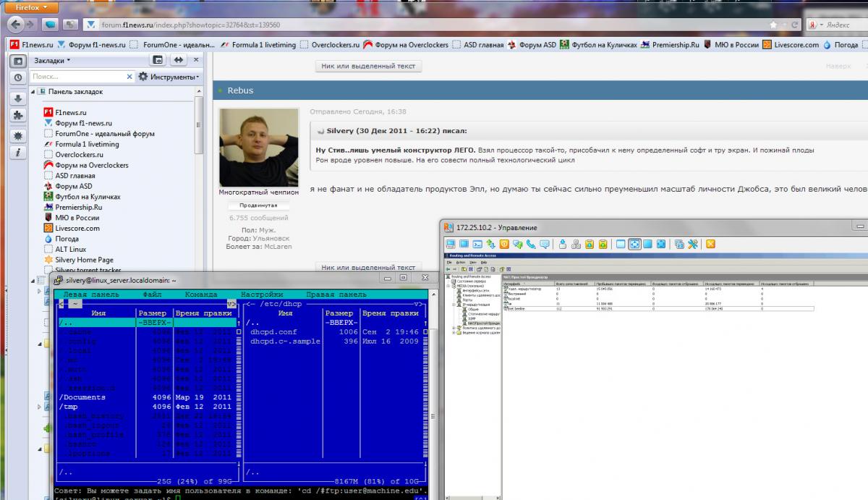Image resolution: width=868 pixels, height=500 pixels.
Task: Click the Firefox forward arrow
Action: [x=32, y=25]
